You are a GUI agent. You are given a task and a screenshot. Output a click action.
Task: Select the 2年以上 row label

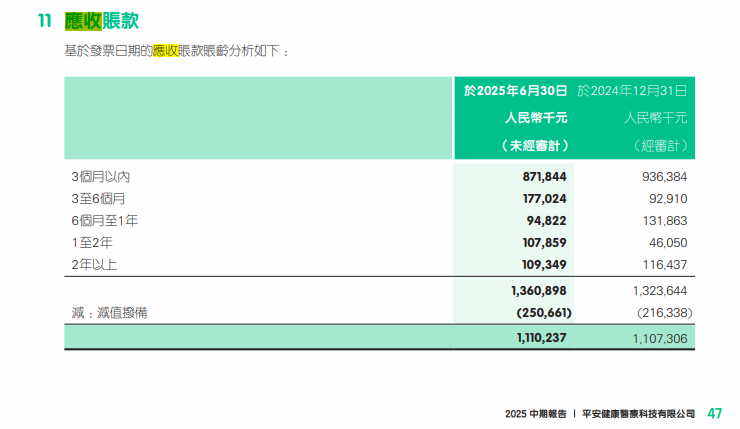92,264
